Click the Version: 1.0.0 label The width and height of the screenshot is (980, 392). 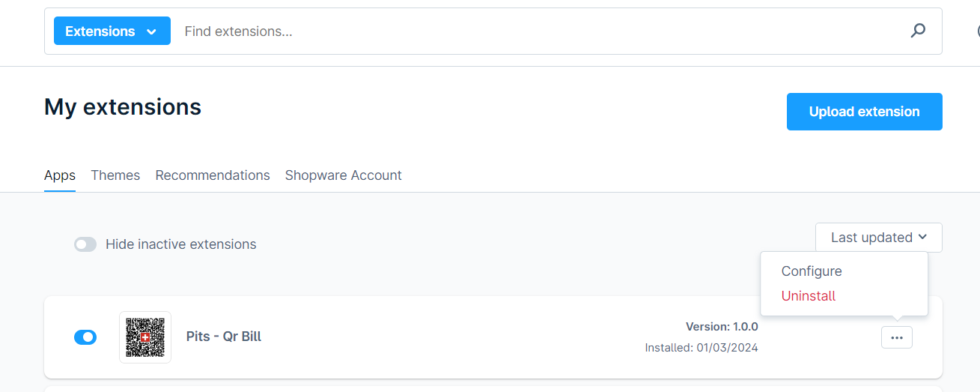click(x=722, y=327)
